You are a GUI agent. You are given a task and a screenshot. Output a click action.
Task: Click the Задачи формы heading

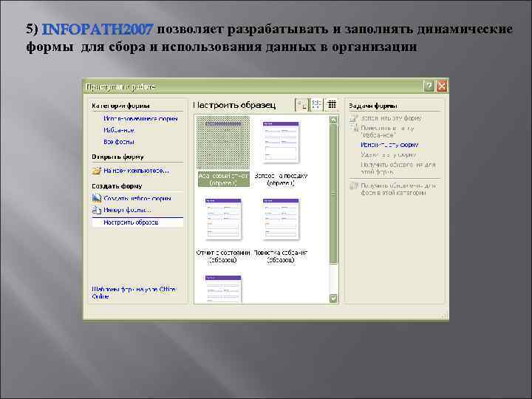tap(373, 106)
